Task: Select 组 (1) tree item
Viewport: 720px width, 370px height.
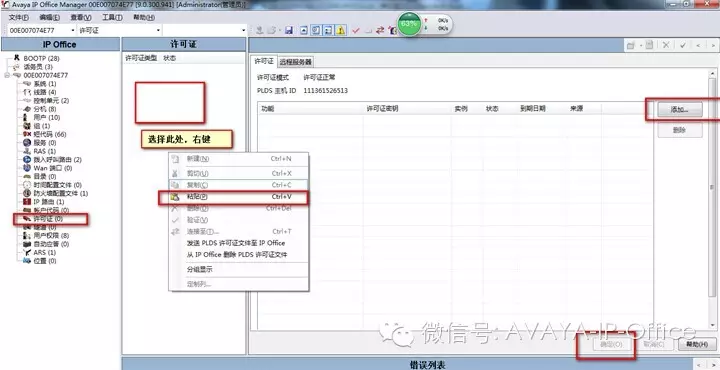Action: pos(42,126)
